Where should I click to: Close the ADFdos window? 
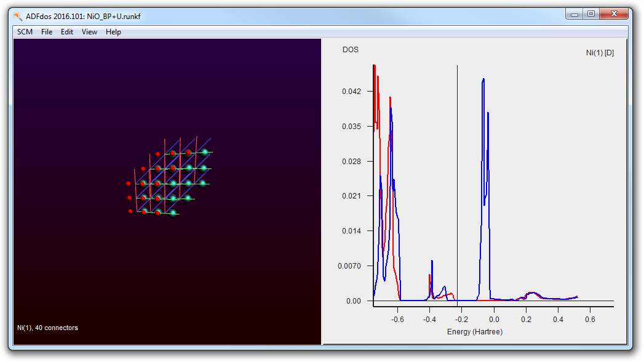(614, 14)
